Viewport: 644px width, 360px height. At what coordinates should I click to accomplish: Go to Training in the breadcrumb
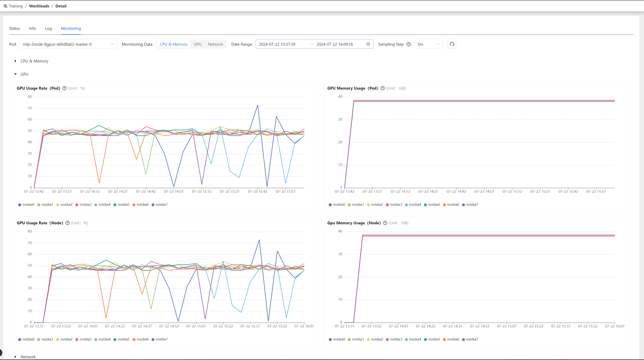[16, 6]
